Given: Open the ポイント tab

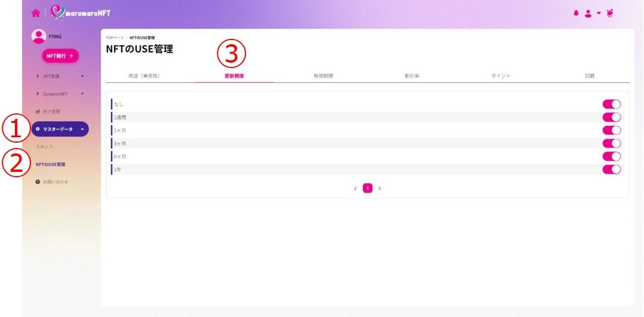Looking at the screenshot, I should [501, 76].
